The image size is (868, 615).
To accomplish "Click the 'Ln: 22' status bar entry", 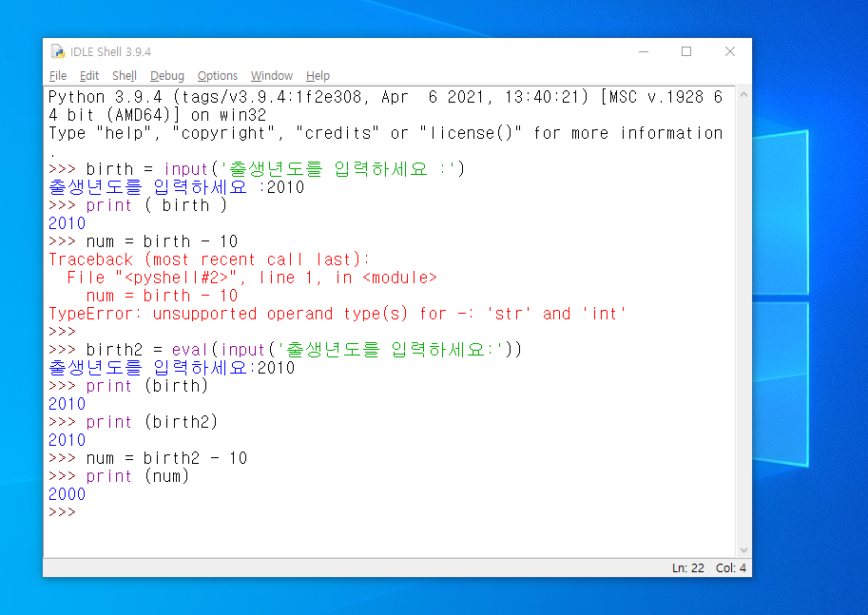I will click(x=688, y=567).
